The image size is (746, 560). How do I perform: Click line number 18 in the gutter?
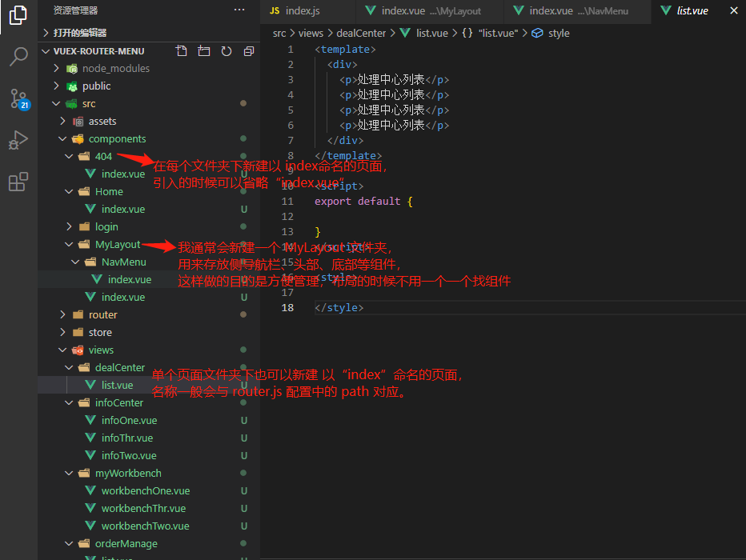pyautogui.click(x=287, y=308)
